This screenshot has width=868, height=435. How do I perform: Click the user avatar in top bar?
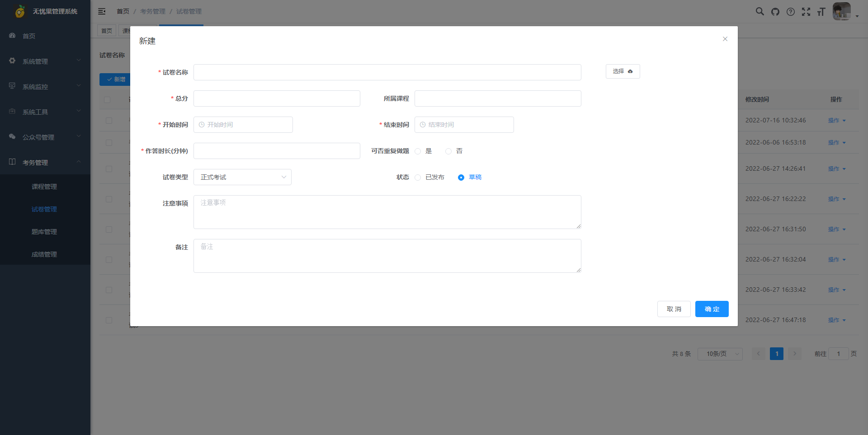click(841, 12)
